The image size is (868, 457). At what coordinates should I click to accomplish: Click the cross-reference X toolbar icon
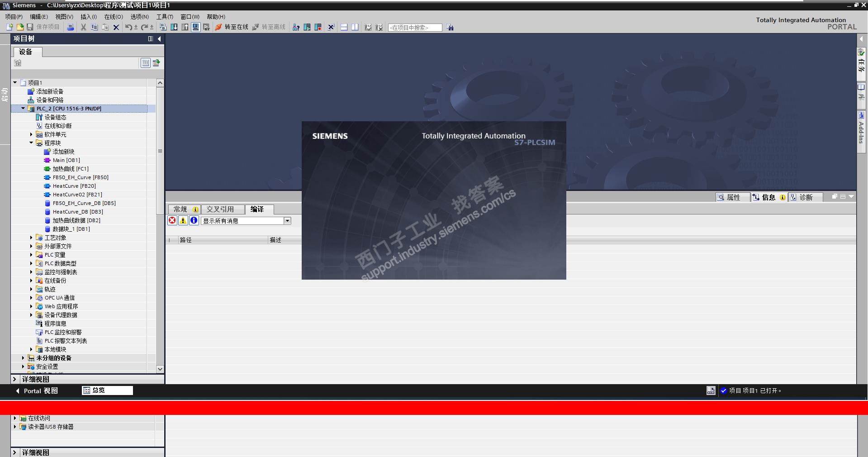331,27
